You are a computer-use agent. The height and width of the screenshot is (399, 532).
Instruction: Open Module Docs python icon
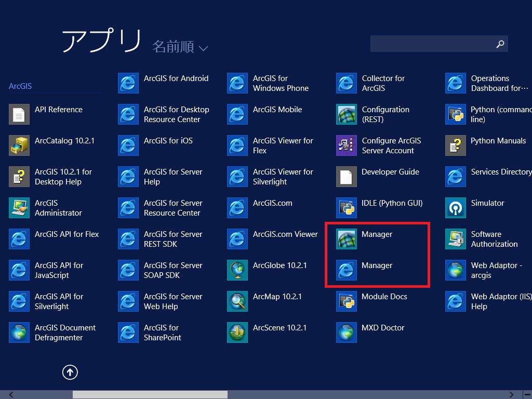tap(347, 301)
